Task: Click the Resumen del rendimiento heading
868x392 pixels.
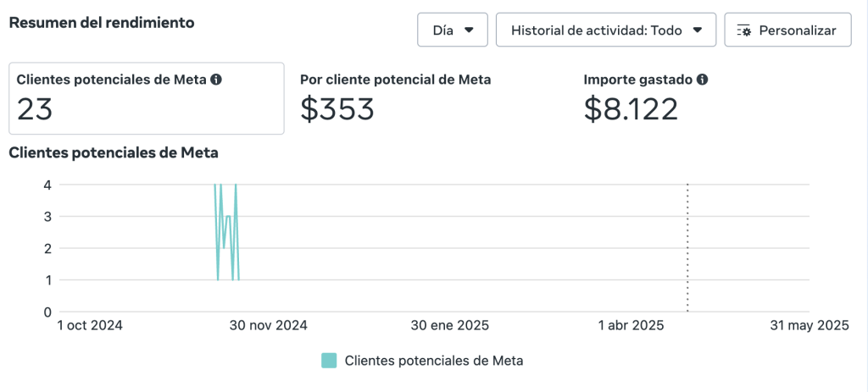Action: pyautogui.click(x=101, y=23)
